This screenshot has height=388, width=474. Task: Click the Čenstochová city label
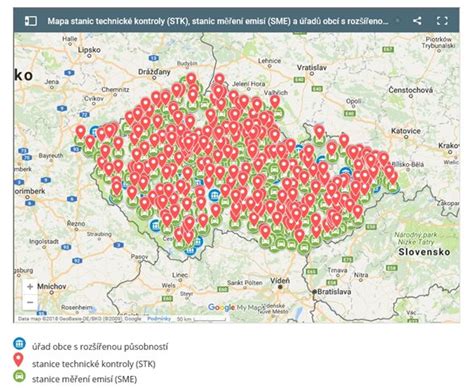(x=411, y=90)
